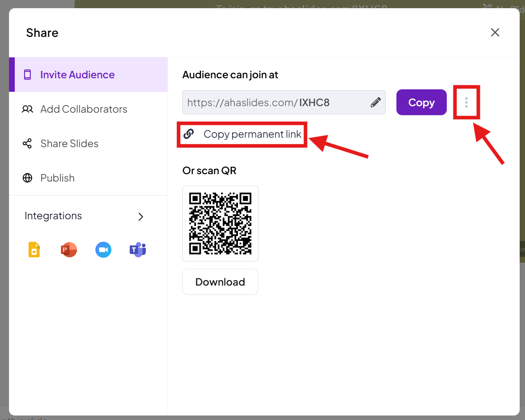The width and height of the screenshot is (525, 420).
Task: Select the Zoom integration icon
Action: [103, 250]
